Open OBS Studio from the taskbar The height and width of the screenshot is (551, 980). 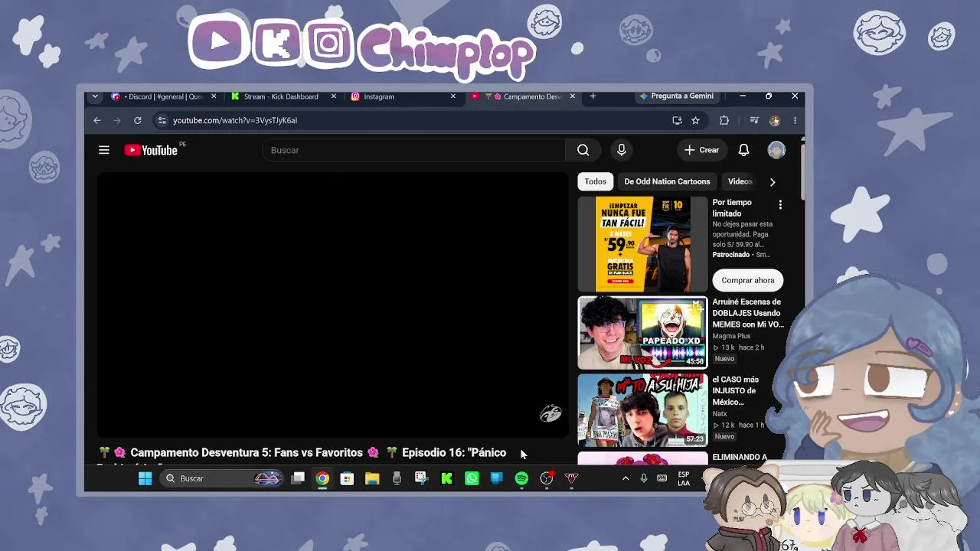click(547, 478)
